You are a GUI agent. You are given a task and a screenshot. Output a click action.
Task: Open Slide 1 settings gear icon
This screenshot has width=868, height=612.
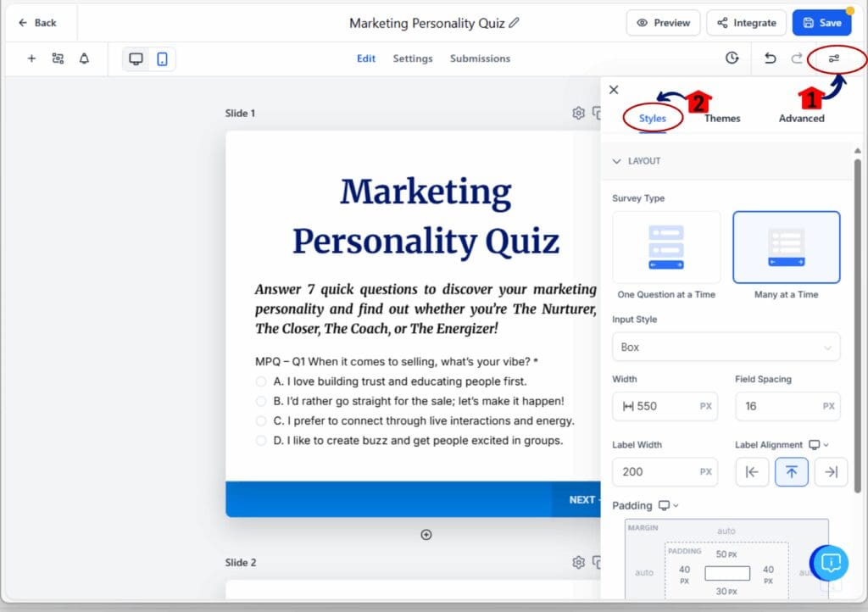(578, 112)
